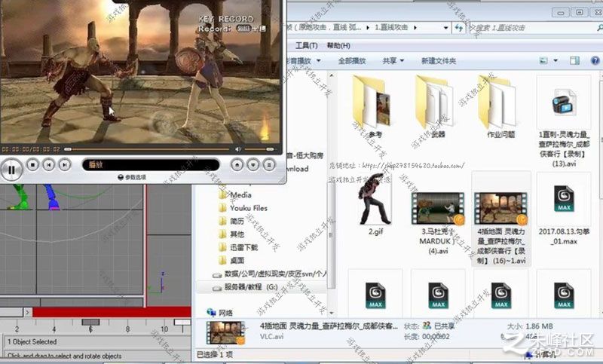The image size is (603, 364).
Task: Click the details pane video thumbnail
Action: pyautogui.click(x=225, y=333)
